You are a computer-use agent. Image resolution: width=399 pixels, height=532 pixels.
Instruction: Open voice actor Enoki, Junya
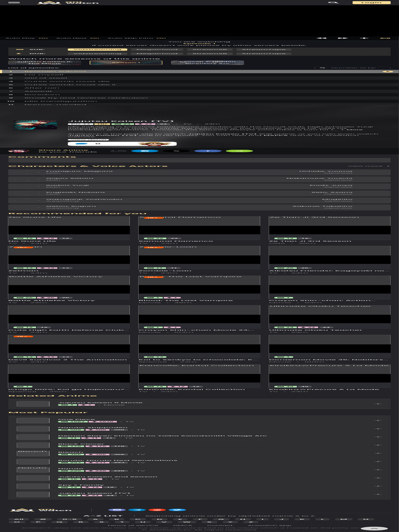(x=331, y=185)
